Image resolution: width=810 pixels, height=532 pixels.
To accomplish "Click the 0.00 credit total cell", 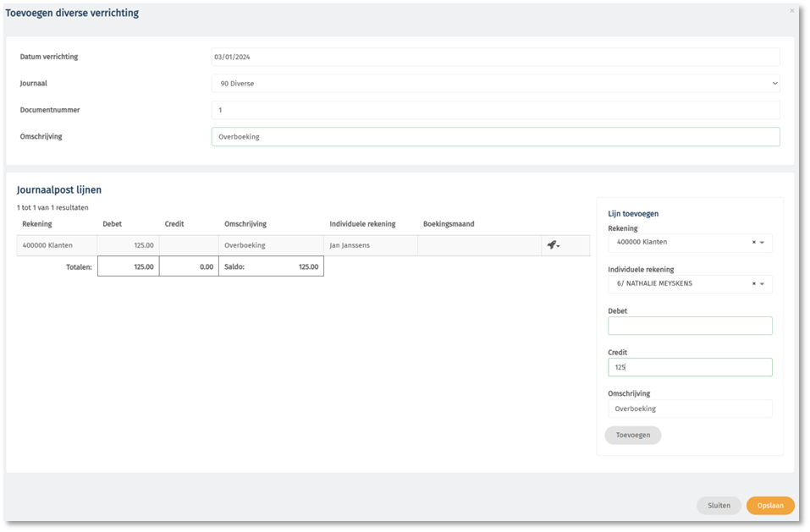I will [189, 266].
